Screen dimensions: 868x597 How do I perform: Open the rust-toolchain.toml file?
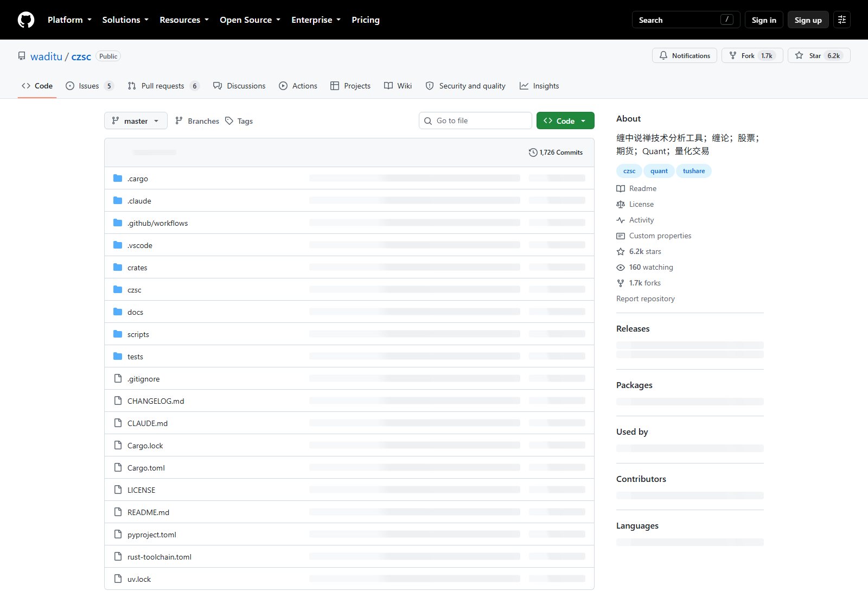159,557
